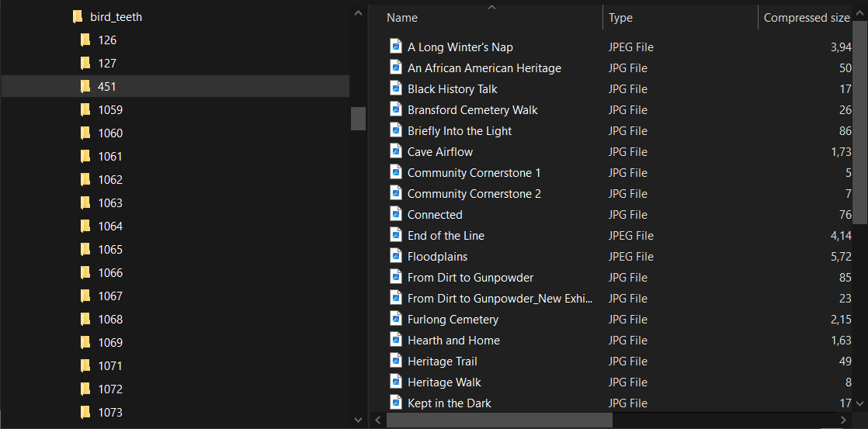The image size is (868, 429).
Task: Click the folder icon for 1064
Action: 85,226
